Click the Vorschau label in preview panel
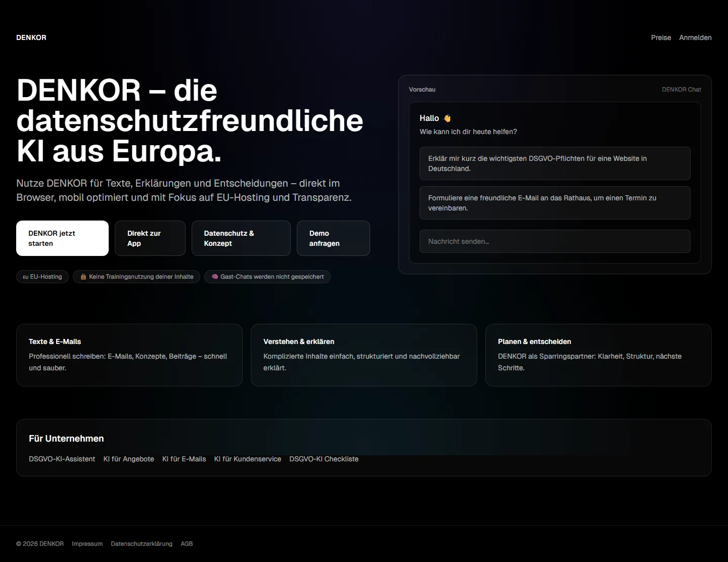This screenshot has height=562, width=728. coord(422,90)
